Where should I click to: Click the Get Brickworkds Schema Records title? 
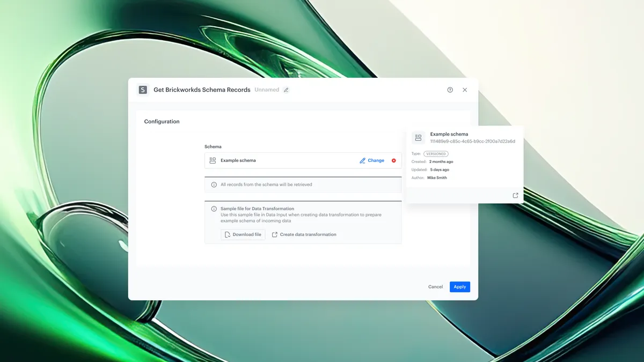click(x=202, y=90)
